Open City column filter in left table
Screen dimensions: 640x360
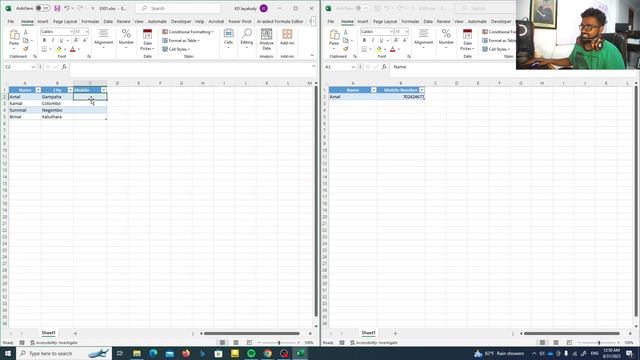70,90
